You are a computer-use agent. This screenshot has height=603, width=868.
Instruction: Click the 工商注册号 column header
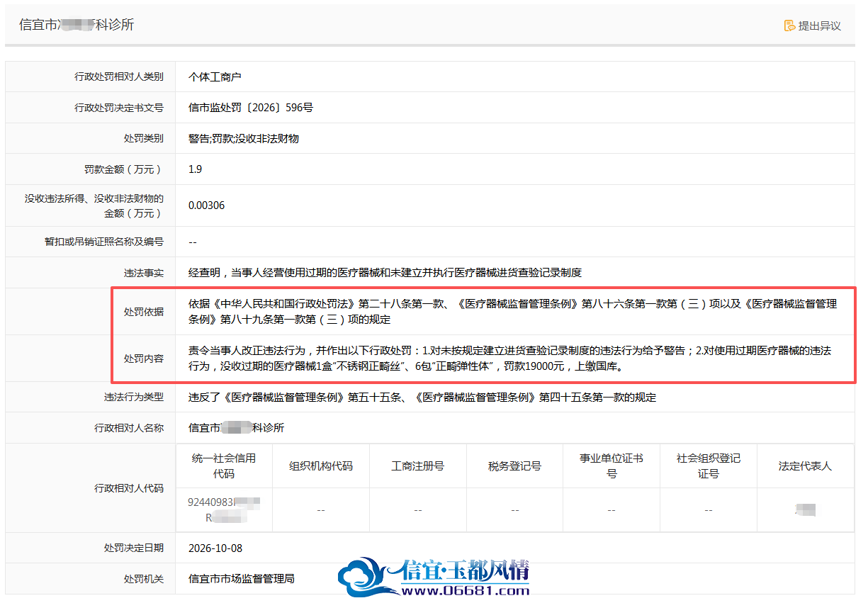(x=418, y=466)
